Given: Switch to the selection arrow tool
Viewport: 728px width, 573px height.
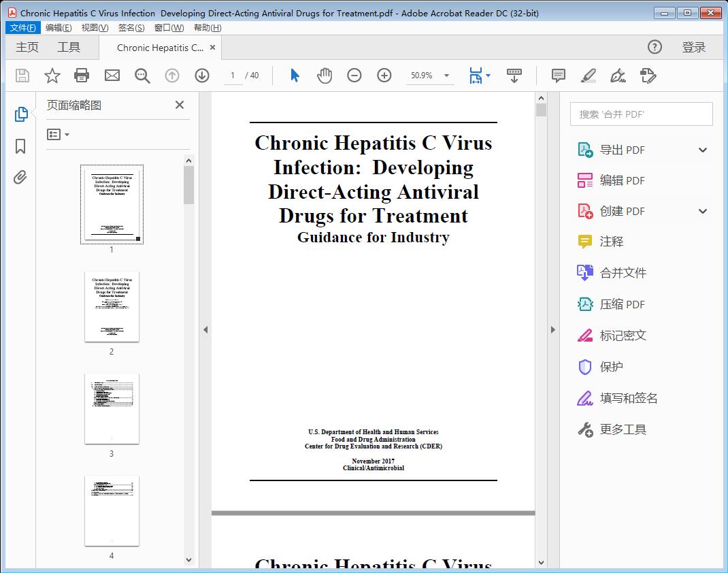Looking at the screenshot, I should (295, 76).
